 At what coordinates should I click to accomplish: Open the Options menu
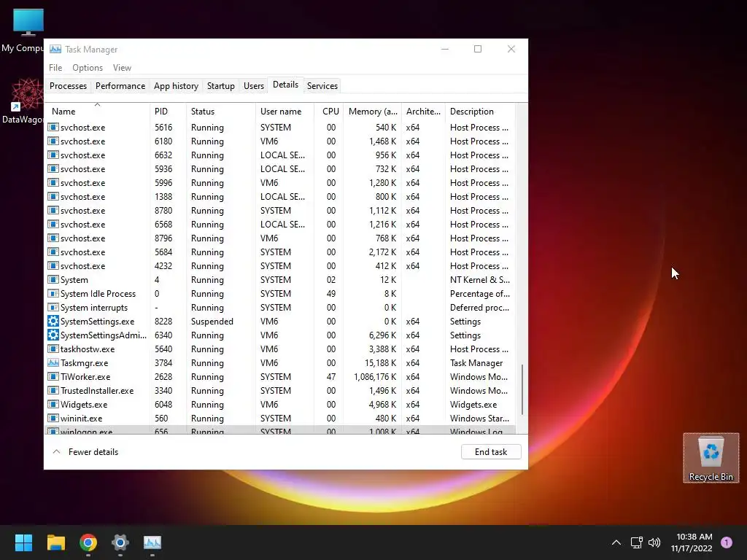pos(88,68)
